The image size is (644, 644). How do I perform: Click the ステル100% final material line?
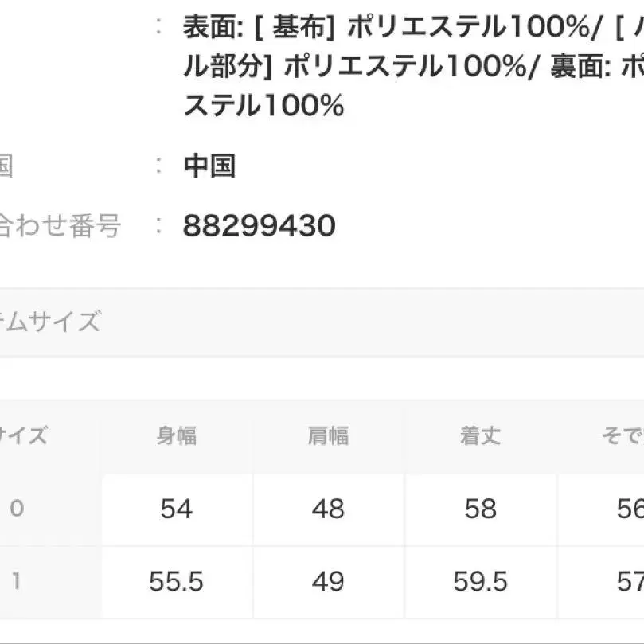pos(263,105)
